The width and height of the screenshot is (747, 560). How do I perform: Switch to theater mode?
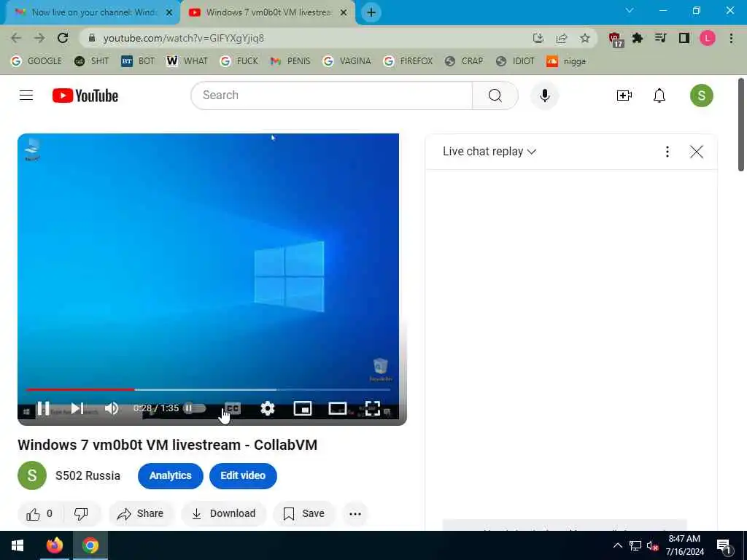pos(338,408)
